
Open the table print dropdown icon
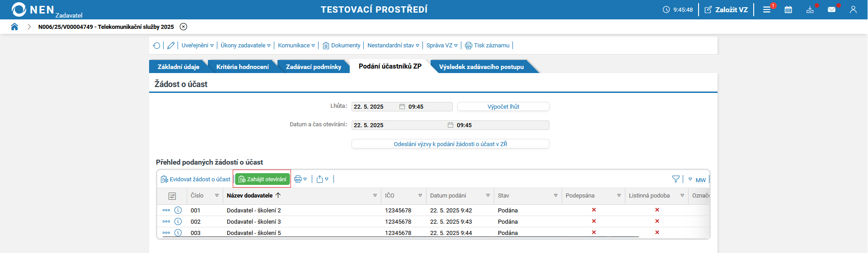pyautogui.click(x=300, y=179)
